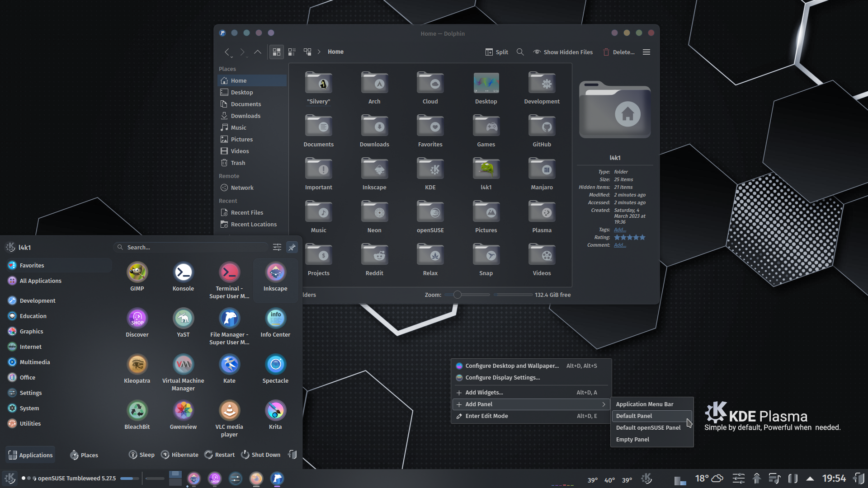868x488 pixels.
Task: Switch Dolphin to icons view mode
Action: pos(277,52)
